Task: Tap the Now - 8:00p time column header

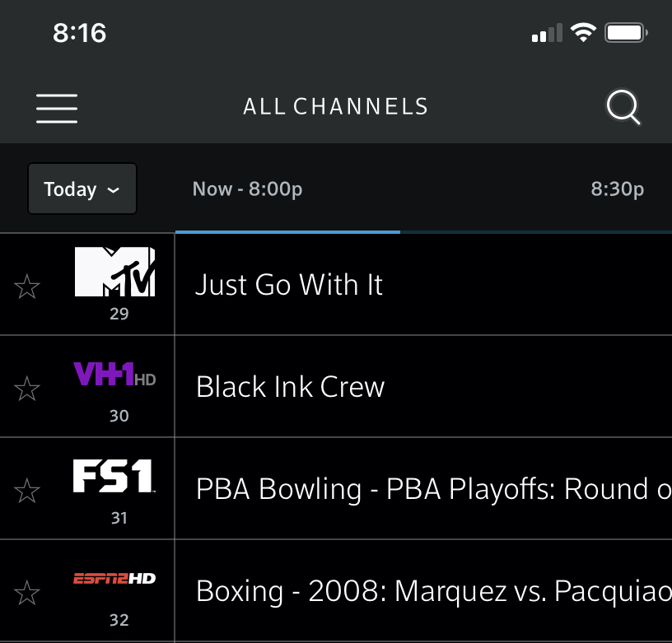Action: click(x=247, y=189)
